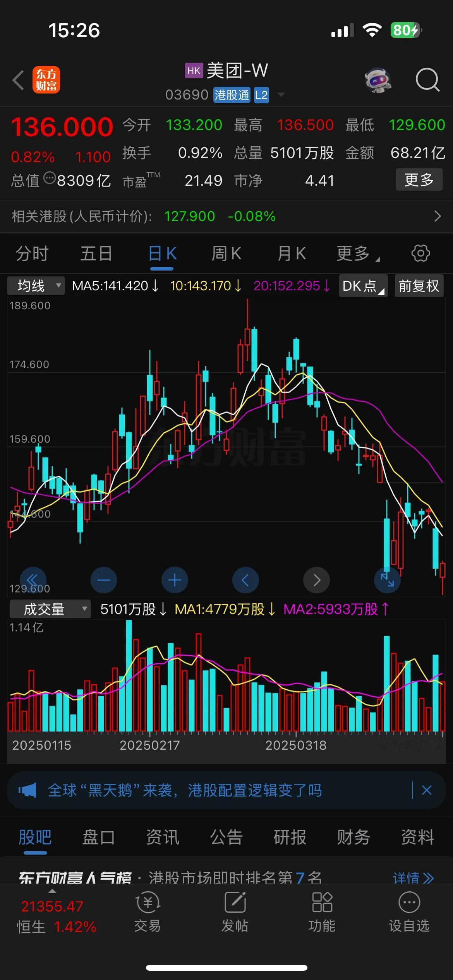Switch to 五日 chart tab
Image resolution: width=453 pixels, height=980 pixels.
pyautogui.click(x=96, y=254)
